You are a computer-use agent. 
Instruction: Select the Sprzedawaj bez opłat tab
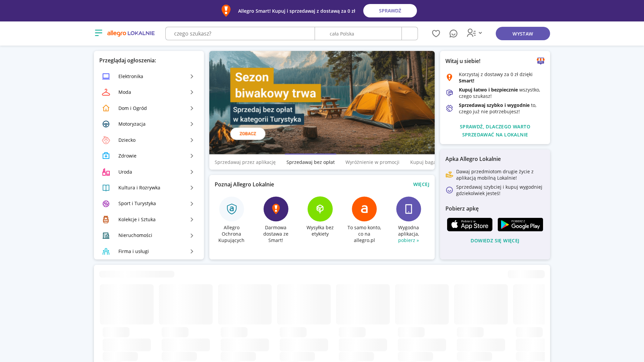[x=311, y=162]
